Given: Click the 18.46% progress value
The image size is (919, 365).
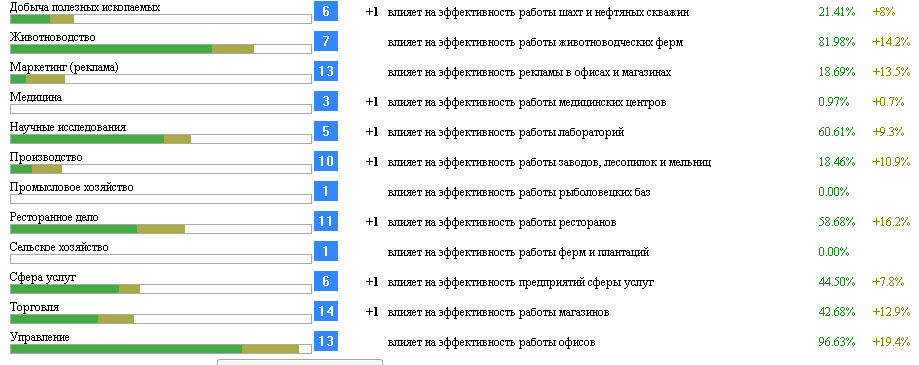Looking at the screenshot, I should coord(837,162).
